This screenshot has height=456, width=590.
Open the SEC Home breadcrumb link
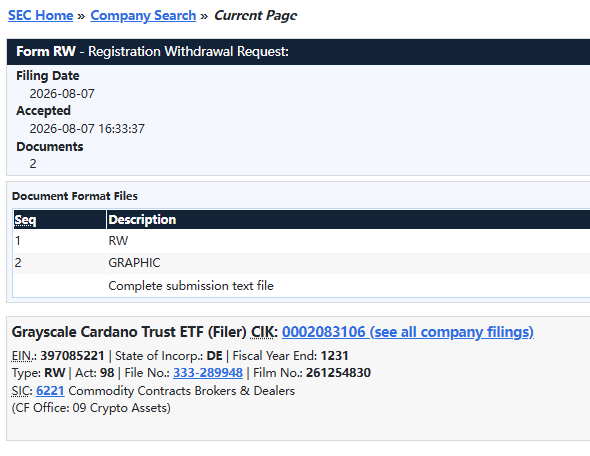click(x=41, y=15)
